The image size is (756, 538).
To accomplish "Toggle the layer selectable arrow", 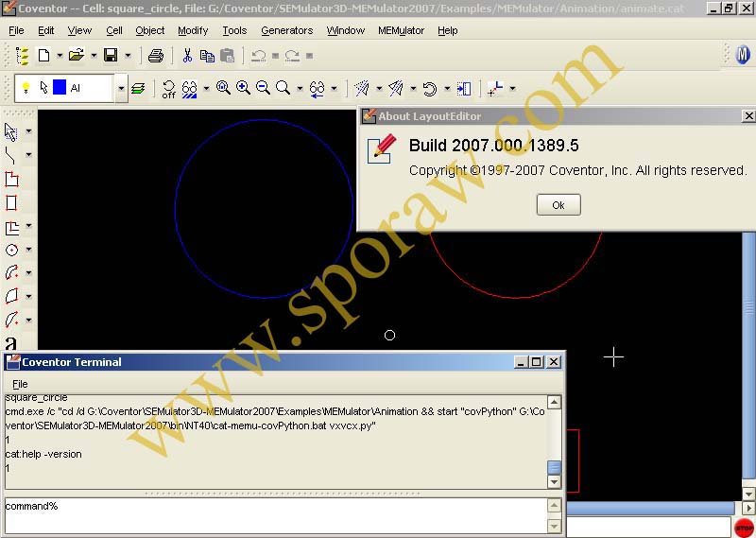I will pyautogui.click(x=43, y=88).
